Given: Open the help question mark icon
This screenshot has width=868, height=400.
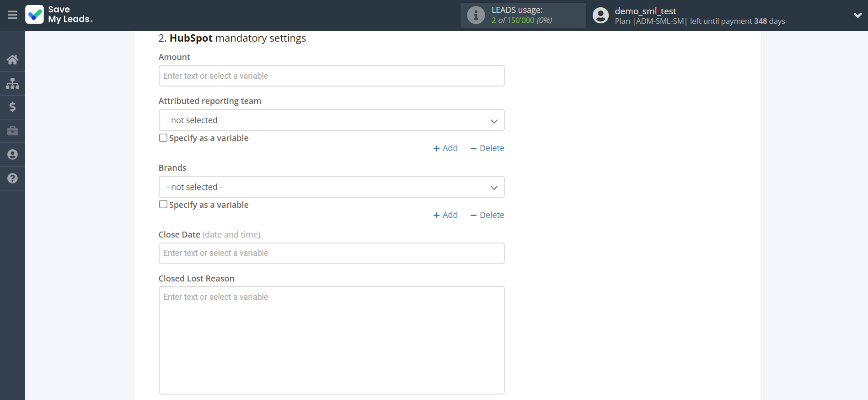Looking at the screenshot, I should click(12, 178).
